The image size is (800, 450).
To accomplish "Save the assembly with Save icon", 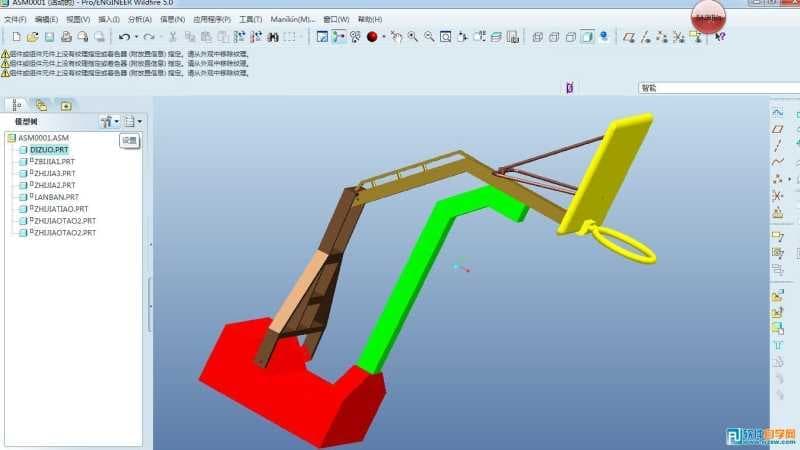I will click(x=49, y=37).
